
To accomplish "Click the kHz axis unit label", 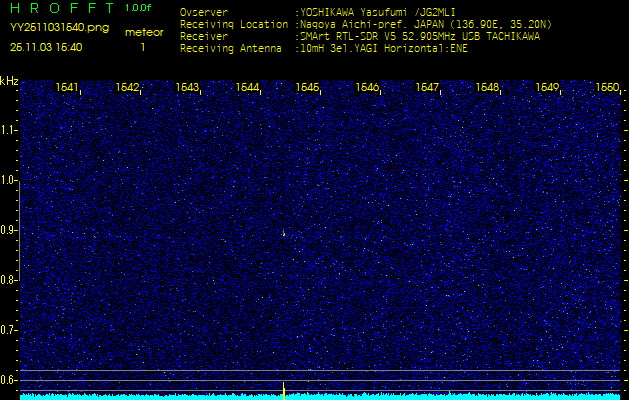I will (9, 81).
